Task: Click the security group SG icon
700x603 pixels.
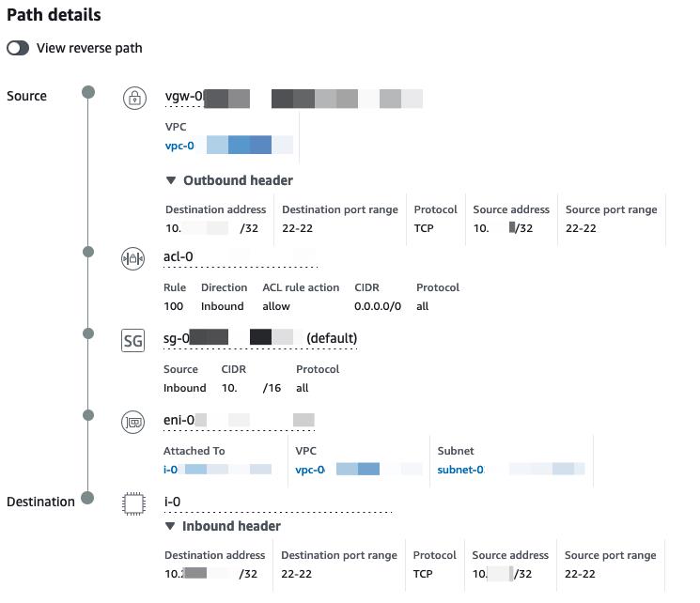Action: pos(133,341)
